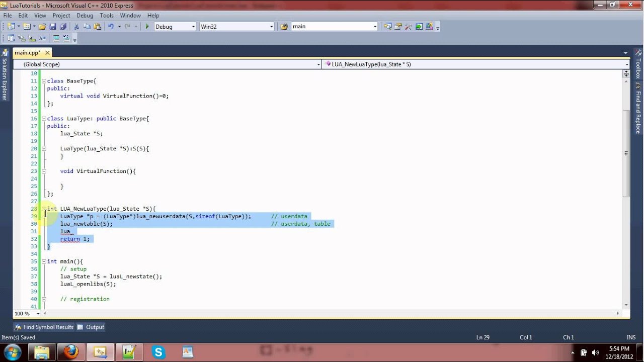Click the Display an Object Member List icon
Screen dimensions: 644x362
point(11,38)
